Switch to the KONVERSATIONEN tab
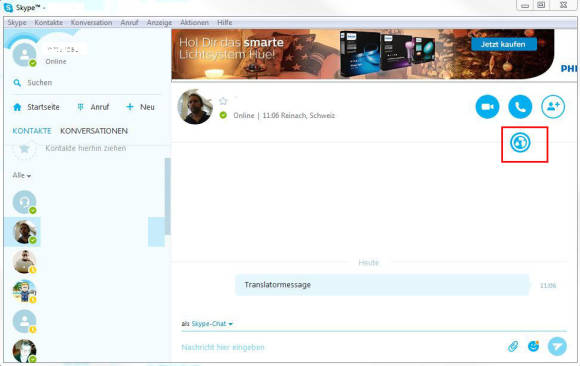The height and width of the screenshot is (366, 580). (94, 131)
